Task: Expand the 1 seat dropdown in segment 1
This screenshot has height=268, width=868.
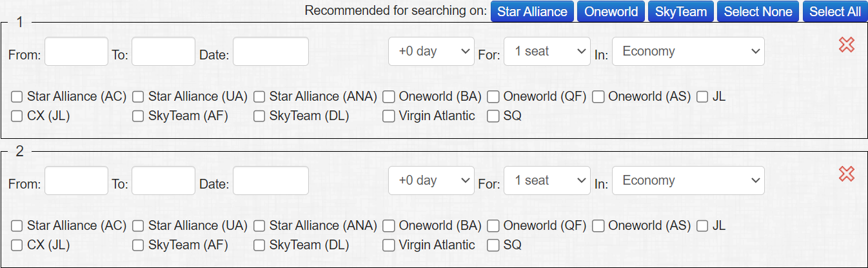Action: [547, 51]
